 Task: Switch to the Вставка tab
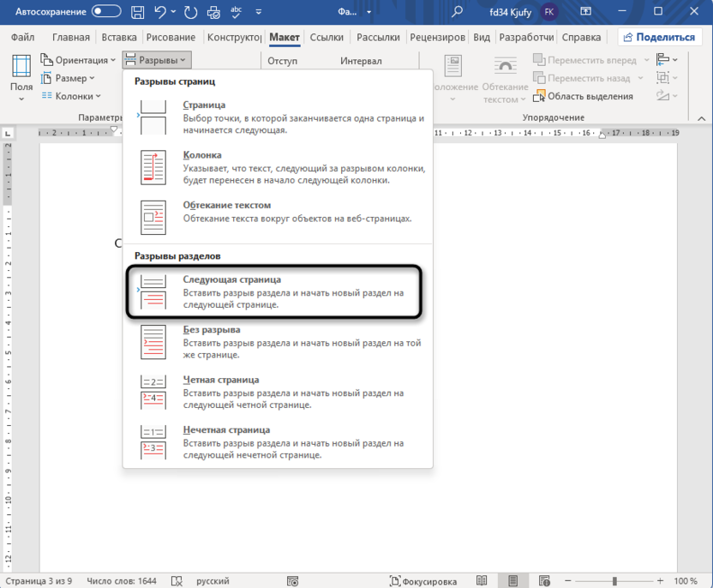(x=119, y=38)
